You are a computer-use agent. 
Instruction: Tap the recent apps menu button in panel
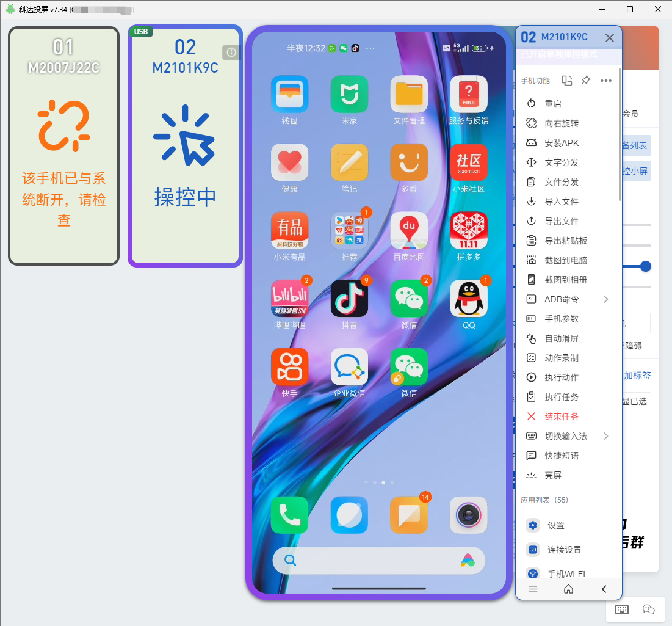(x=533, y=589)
